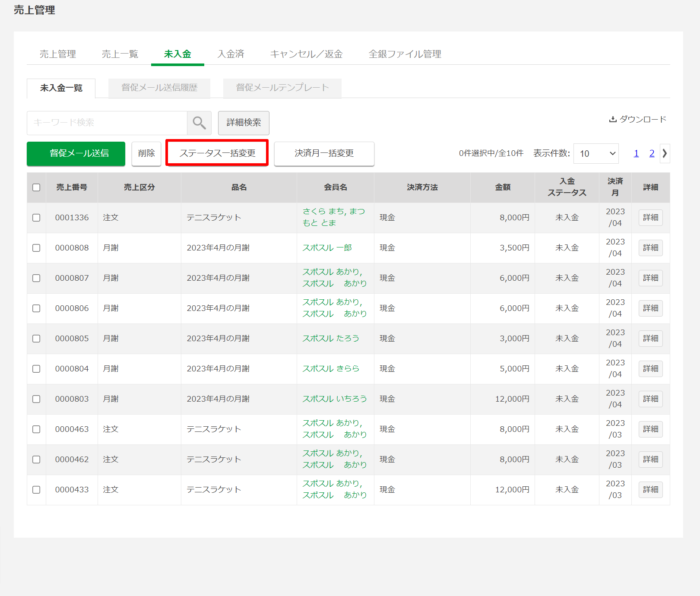The width and height of the screenshot is (700, 596).
Task: Click the 入金ステータス column header
Action: click(x=567, y=187)
